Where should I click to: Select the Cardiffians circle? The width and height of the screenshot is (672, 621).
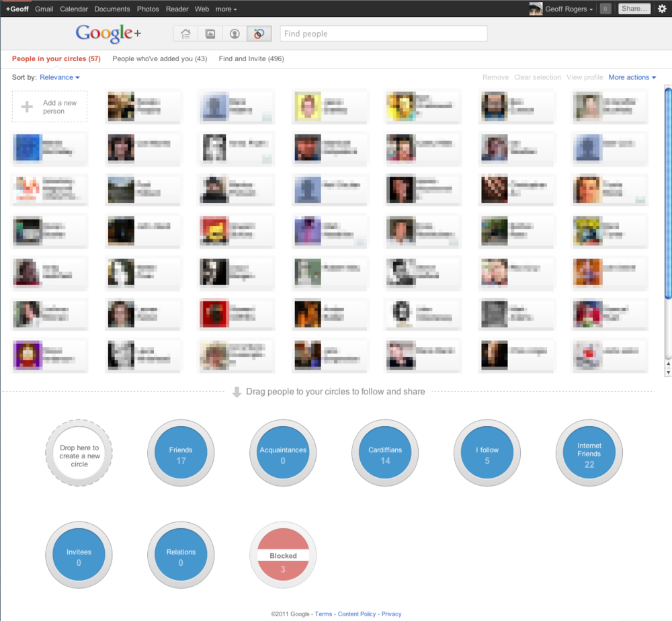(385, 454)
